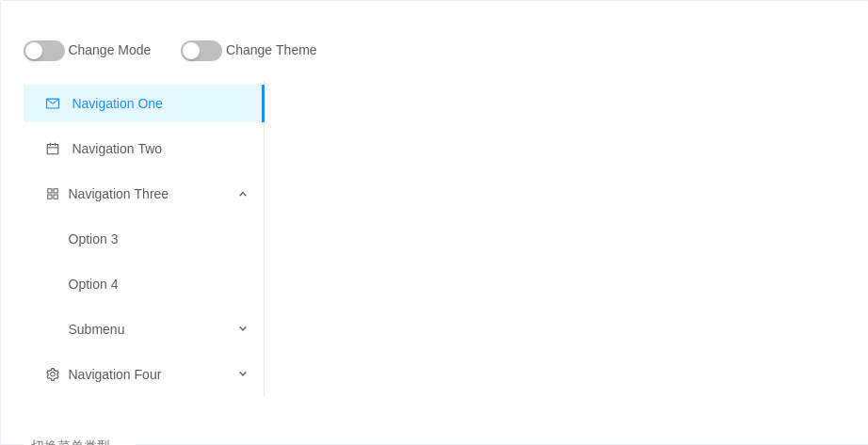Click the Change Mode text label
The image size is (868, 445).
(x=109, y=50)
